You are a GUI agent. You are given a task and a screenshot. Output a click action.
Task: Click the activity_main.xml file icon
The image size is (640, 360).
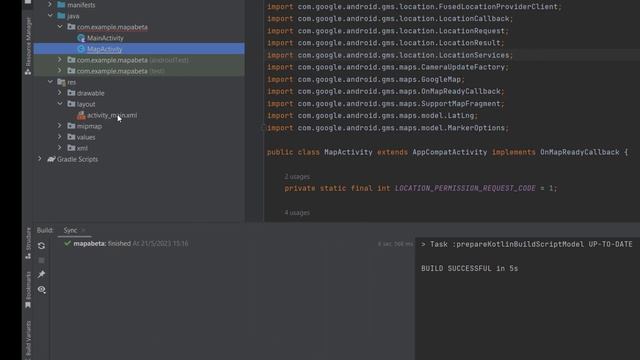point(81,115)
